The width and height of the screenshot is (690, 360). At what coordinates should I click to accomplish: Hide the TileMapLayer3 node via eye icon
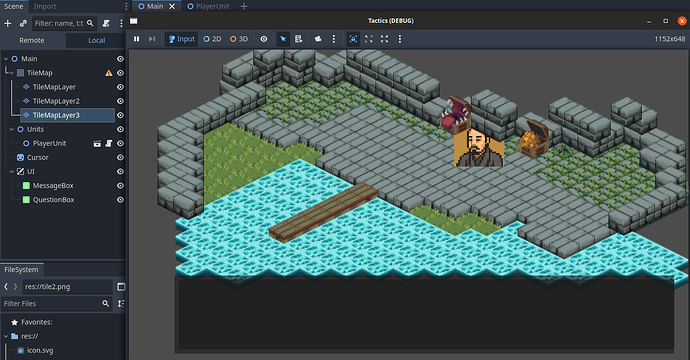pyautogui.click(x=120, y=115)
